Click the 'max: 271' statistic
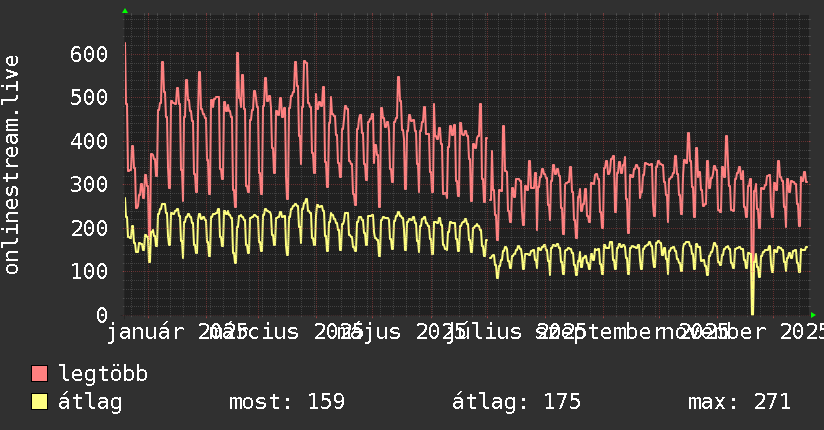 739,402
